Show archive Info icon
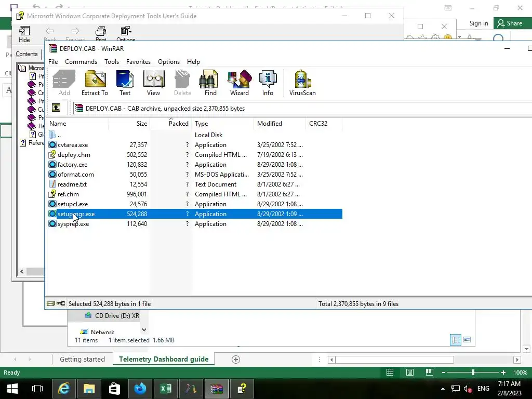Screen dimensions: 532x399 tap(268, 83)
